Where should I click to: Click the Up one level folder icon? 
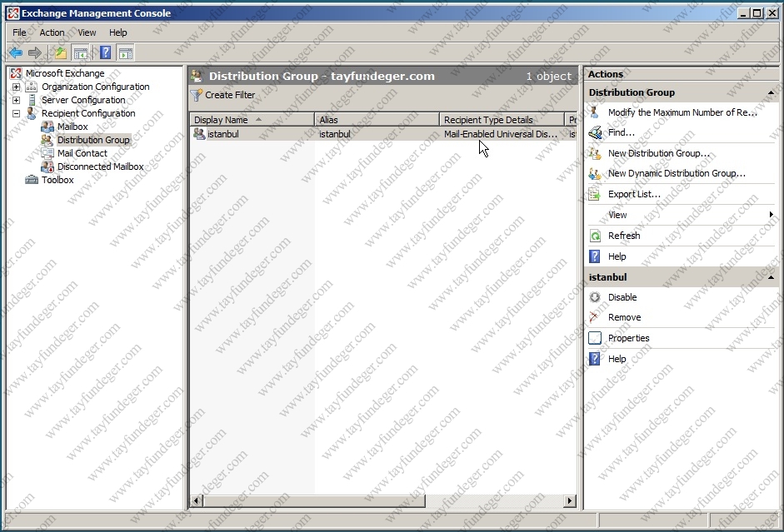[61, 52]
